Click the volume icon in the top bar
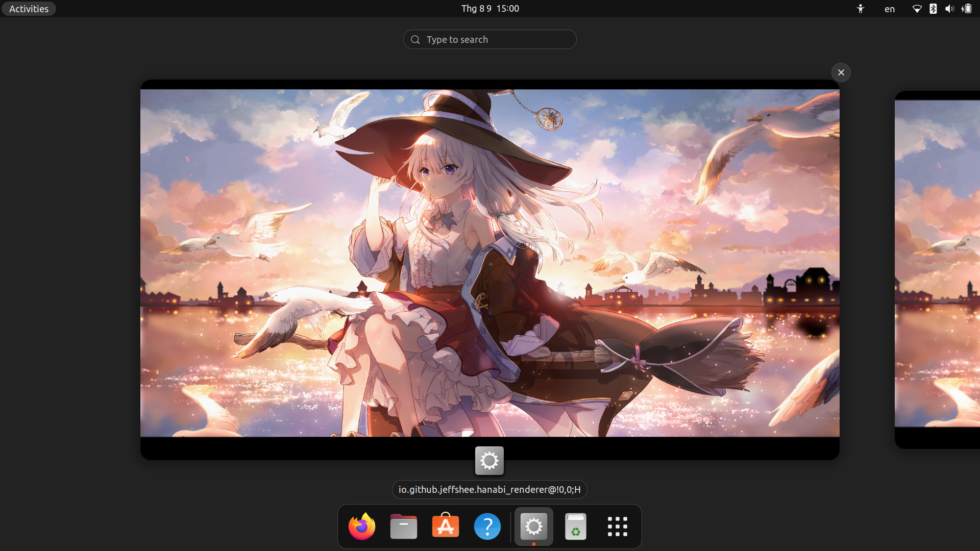This screenshot has height=551, width=980. click(949, 9)
